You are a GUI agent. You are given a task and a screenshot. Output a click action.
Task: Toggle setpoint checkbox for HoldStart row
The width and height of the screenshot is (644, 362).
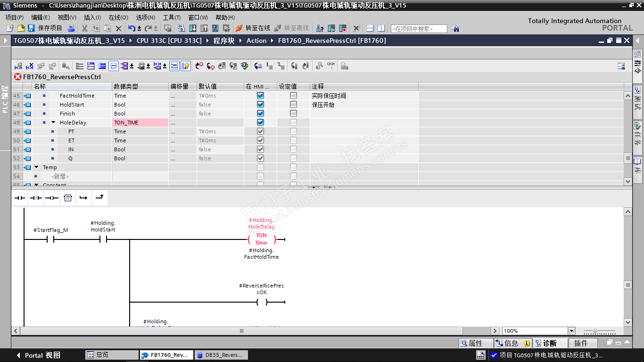pos(293,105)
